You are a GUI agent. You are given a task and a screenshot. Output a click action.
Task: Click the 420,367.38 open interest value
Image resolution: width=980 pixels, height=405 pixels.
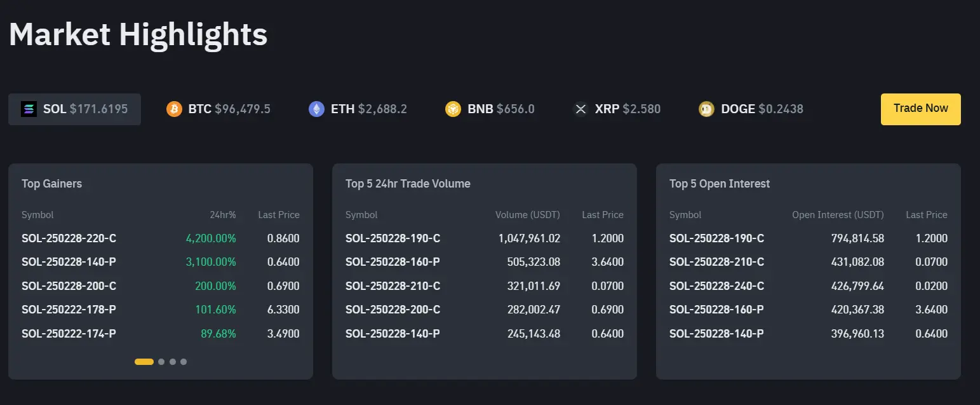coord(857,310)
